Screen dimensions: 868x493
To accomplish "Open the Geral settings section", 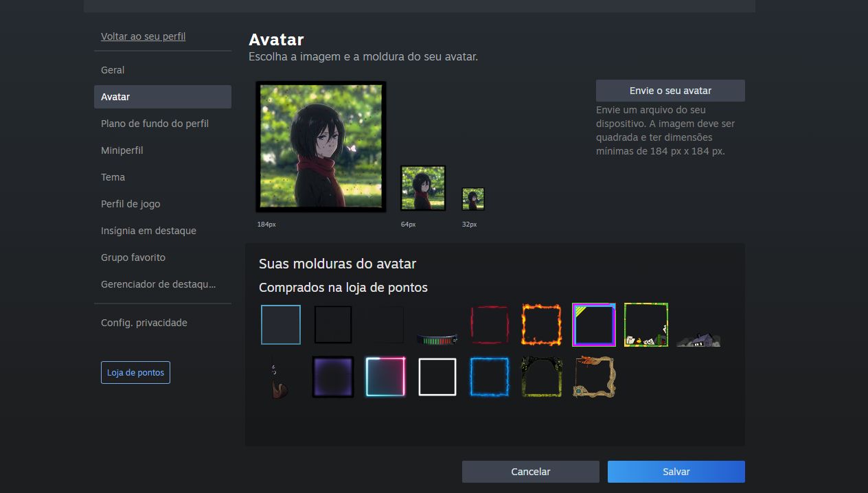I will (163, 70).
